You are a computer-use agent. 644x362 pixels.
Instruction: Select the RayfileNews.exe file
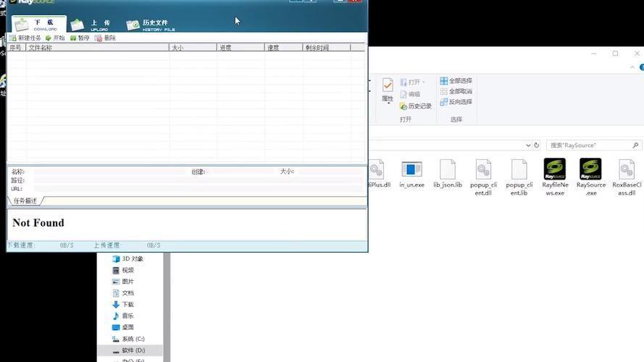(555, 177)
